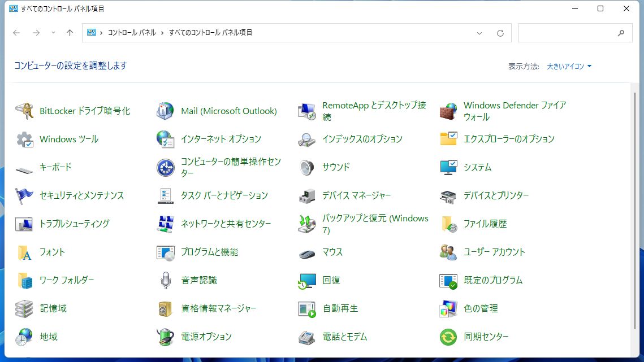The height and width of the screenshot is (362, 644).
Task: Open the ネットワークと共有センター icon
Action: (166, 224)
